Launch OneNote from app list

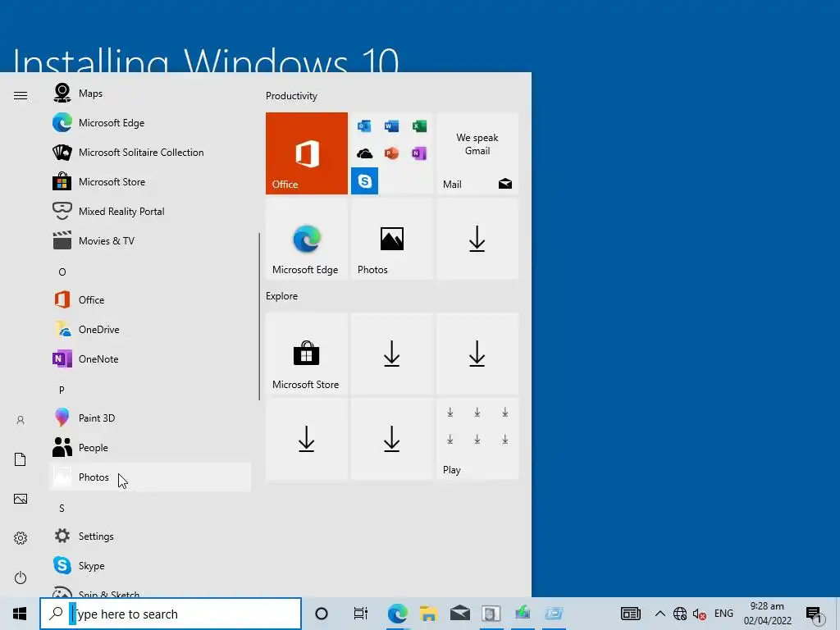click(150, 359)
